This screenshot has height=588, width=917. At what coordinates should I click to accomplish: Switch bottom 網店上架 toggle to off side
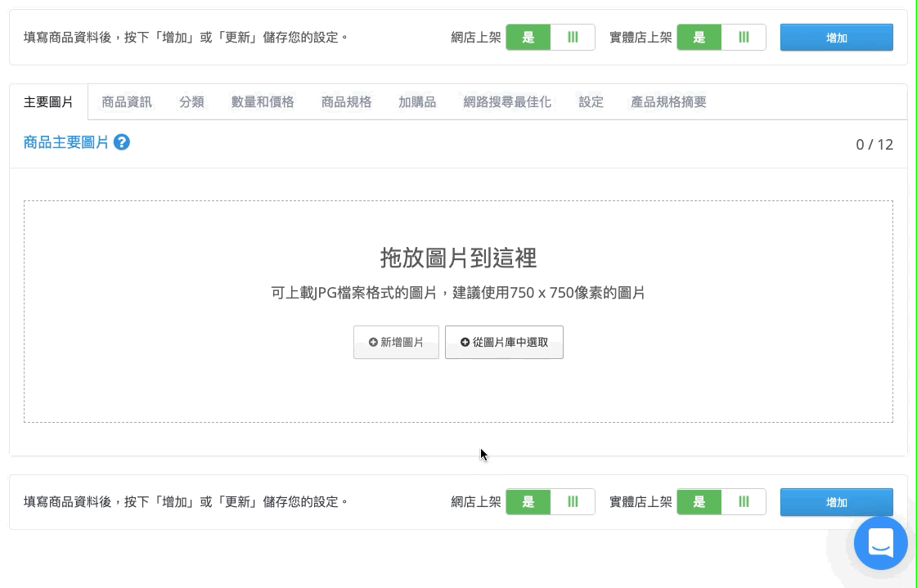[573, 501]
